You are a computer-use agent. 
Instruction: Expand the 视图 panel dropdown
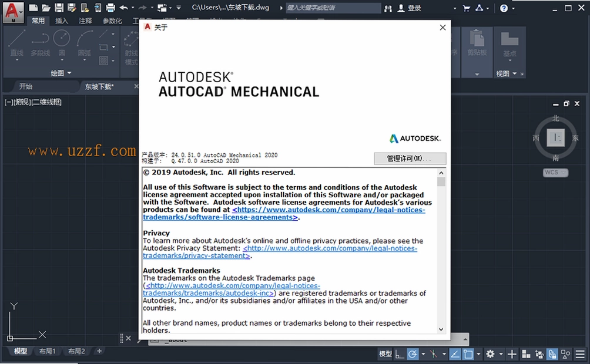point(506,74)
